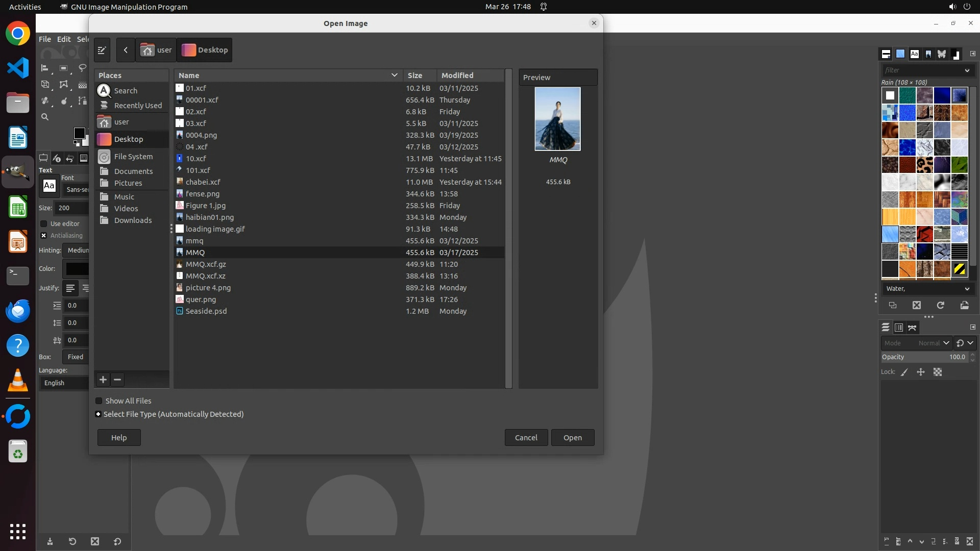Click the black text Color swatch

[x=77, y=269]
